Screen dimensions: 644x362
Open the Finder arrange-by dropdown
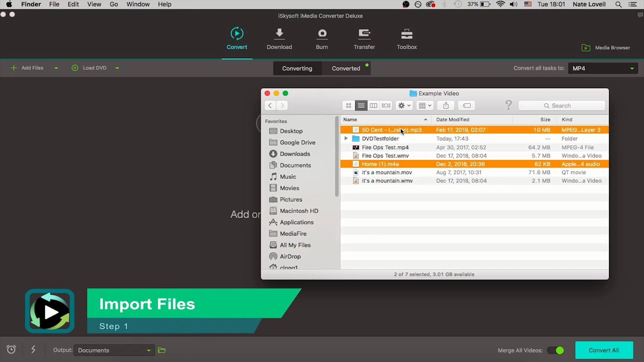tap(425, 106)
